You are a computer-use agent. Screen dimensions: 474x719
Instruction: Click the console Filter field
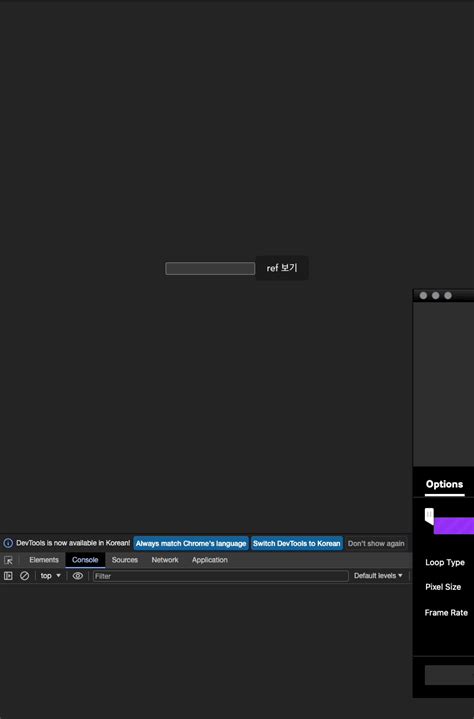click(220, 576)
